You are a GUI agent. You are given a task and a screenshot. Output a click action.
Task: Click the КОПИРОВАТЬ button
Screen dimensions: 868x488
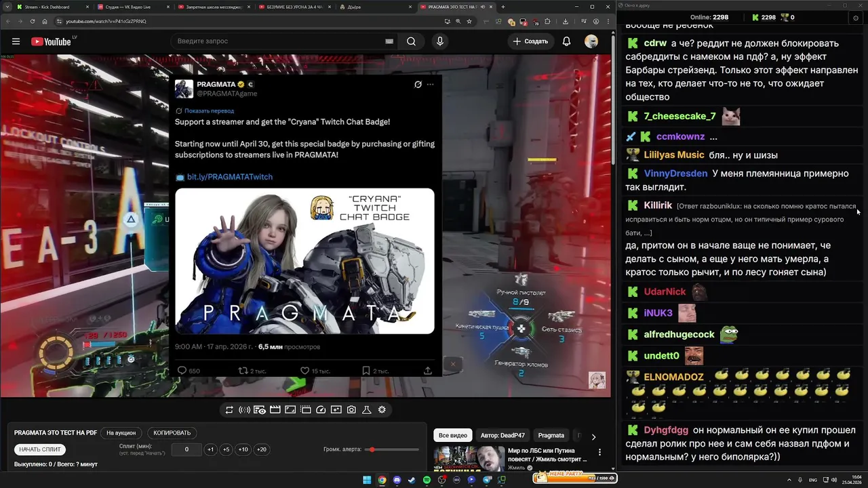coord(172,432)
